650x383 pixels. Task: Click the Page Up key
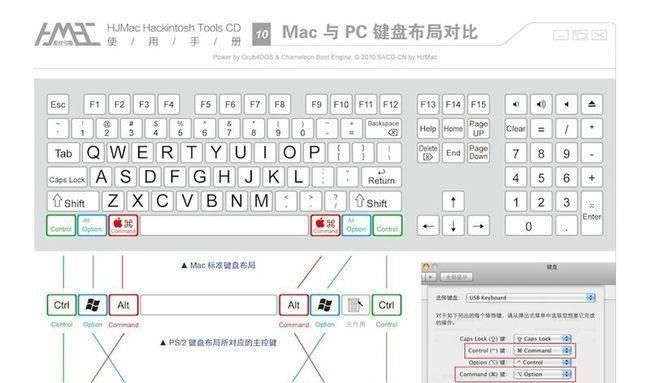click(x=478, y=128)
